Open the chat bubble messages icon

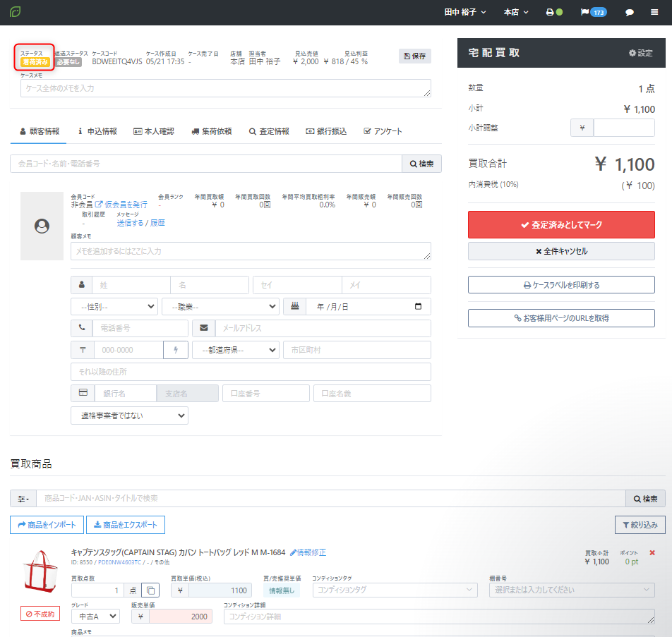coord(629,13)
